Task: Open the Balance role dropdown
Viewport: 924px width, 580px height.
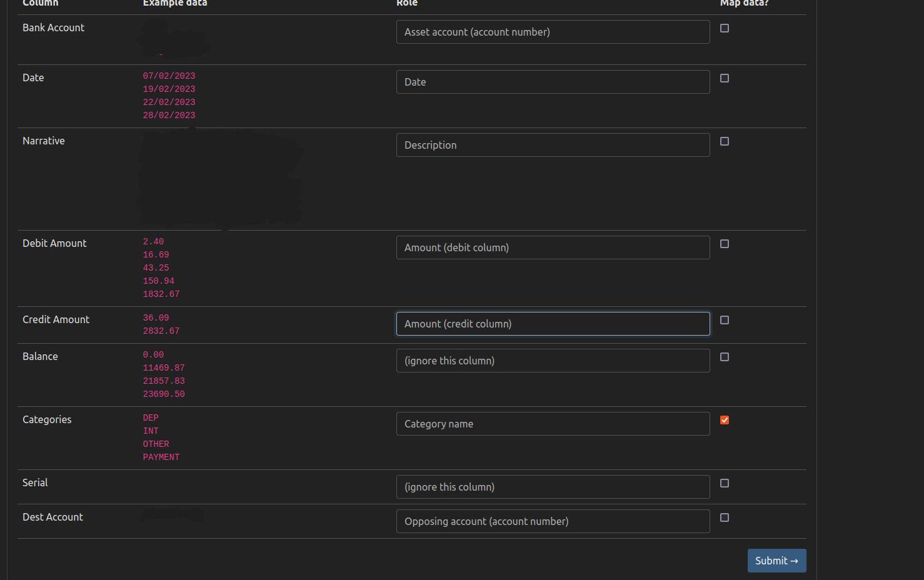Action: point(553,361)
